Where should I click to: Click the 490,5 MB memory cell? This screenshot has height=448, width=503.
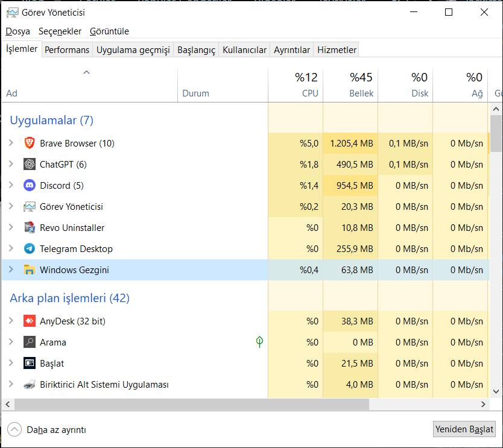[x=350, y=164]
